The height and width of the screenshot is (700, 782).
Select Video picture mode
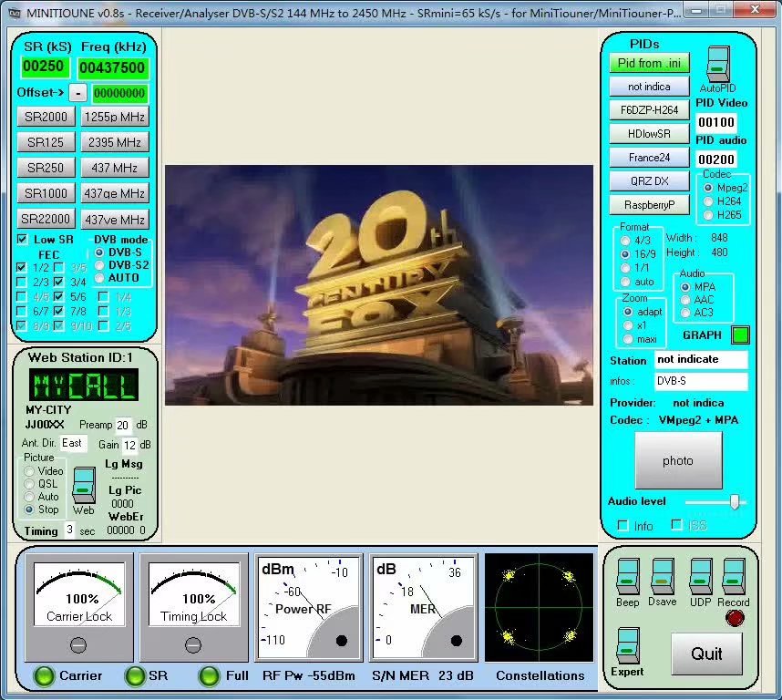tap(29, 471)
